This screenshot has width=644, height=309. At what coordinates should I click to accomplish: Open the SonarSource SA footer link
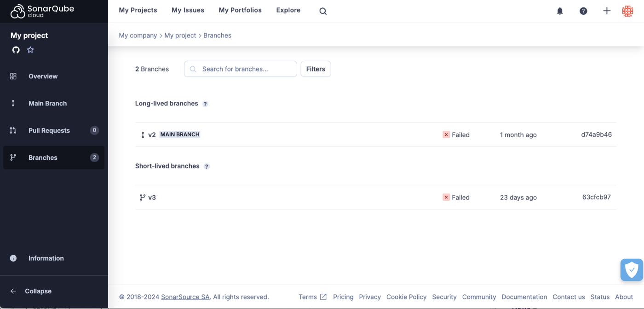tap(185, 297)
